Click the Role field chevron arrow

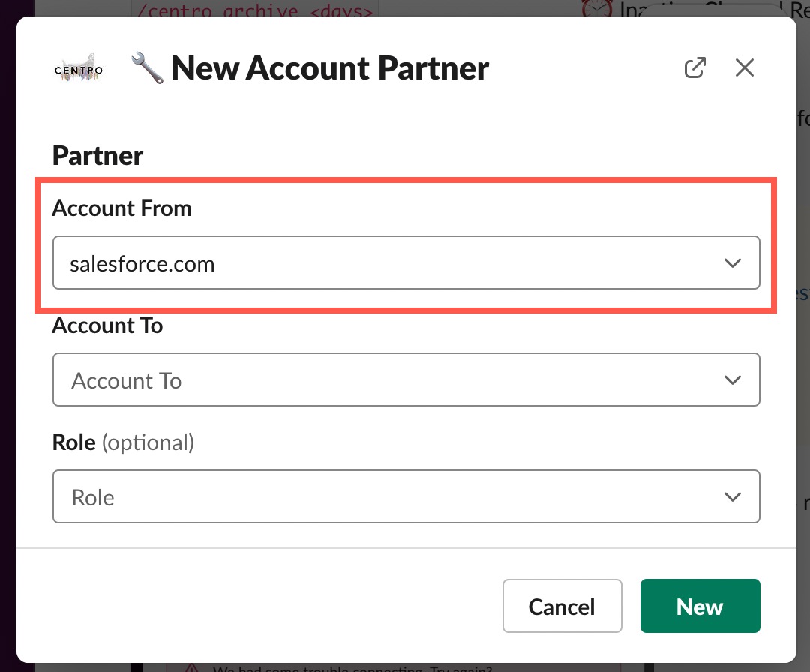point(733,497)
